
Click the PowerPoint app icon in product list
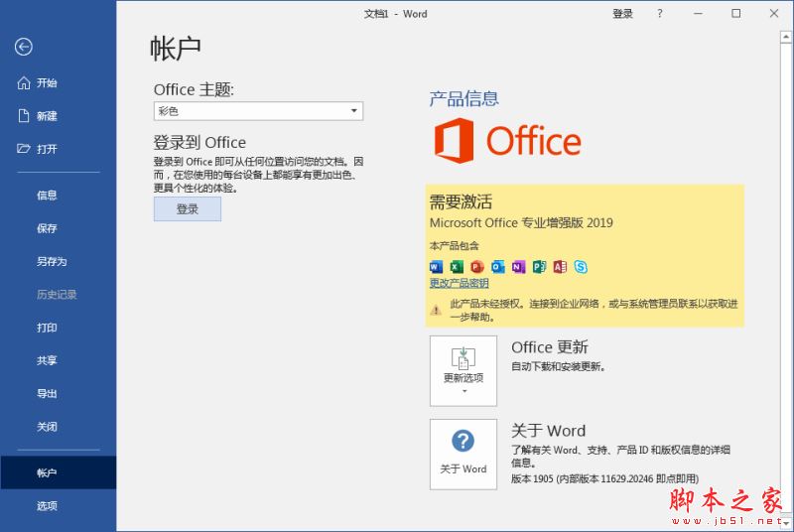(477, 267)
